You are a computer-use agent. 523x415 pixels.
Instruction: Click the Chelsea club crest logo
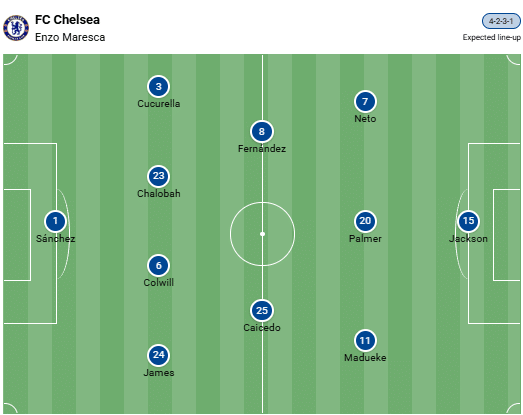(x=16, y=28)
